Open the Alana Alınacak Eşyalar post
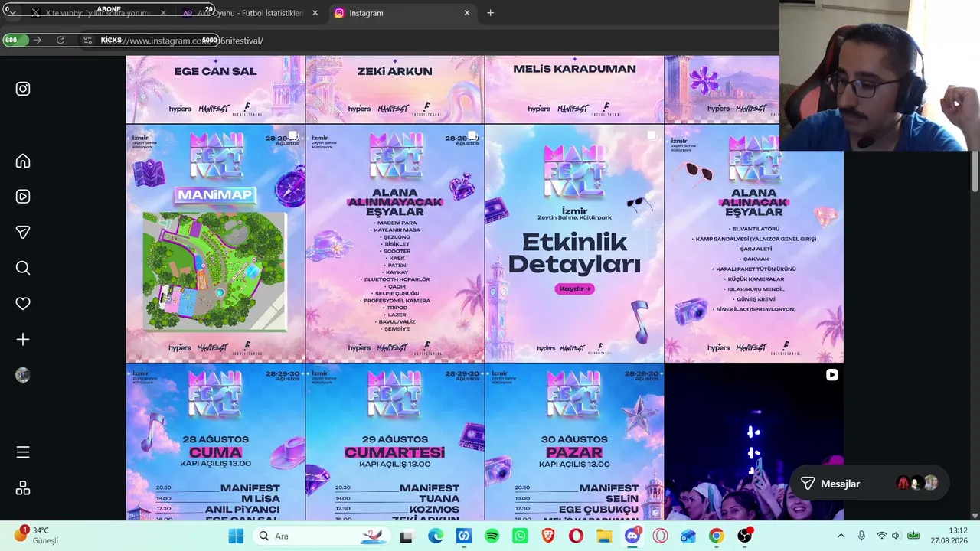 tap(754, 243)
